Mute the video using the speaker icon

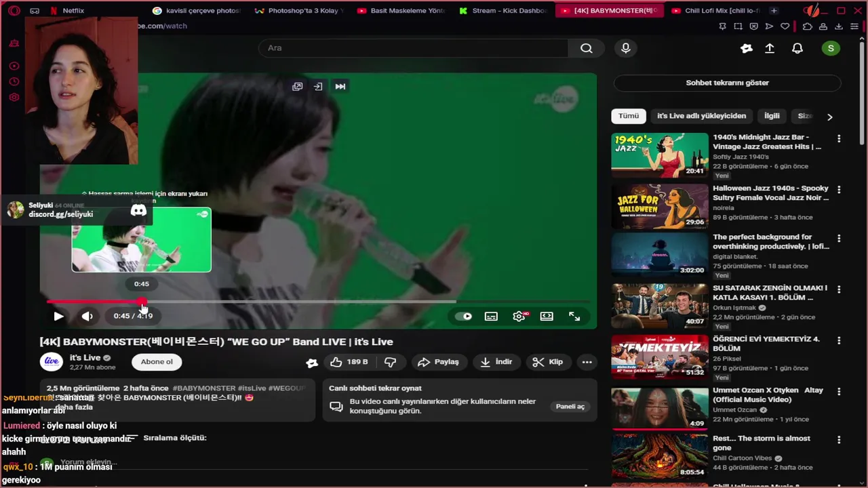(x=87, y=316)
